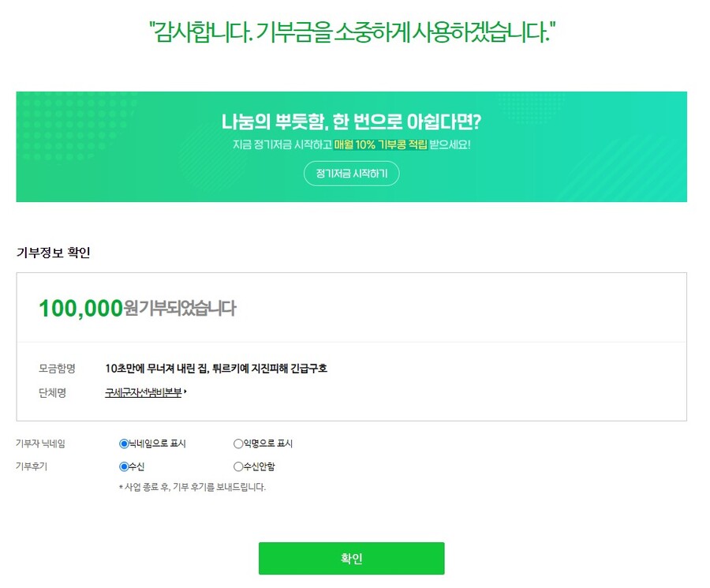Click the 기부후기 row label

click(32, 466)
